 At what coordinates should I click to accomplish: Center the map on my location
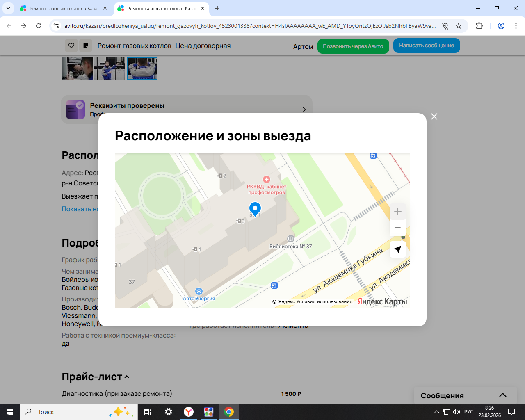pos(397,249)
